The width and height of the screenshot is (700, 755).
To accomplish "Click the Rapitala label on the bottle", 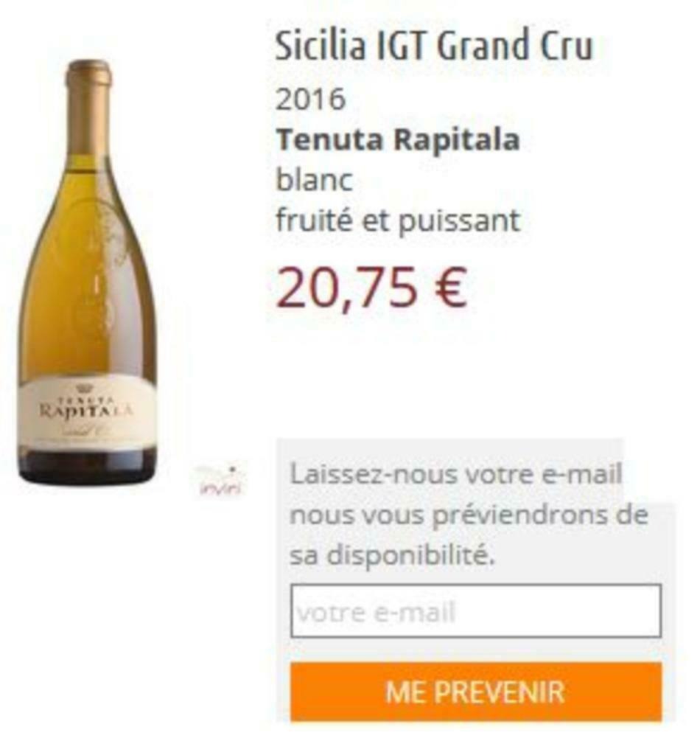I will tap(87, 412).
